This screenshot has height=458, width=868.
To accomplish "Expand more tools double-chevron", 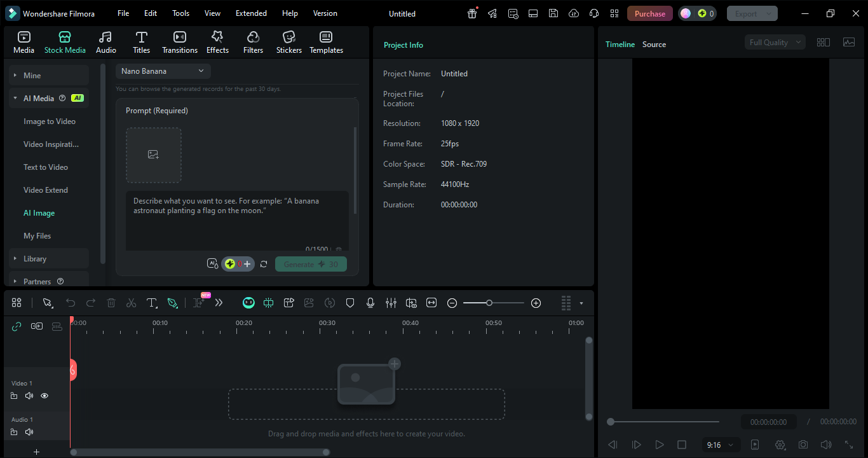I will coord(219,303).
